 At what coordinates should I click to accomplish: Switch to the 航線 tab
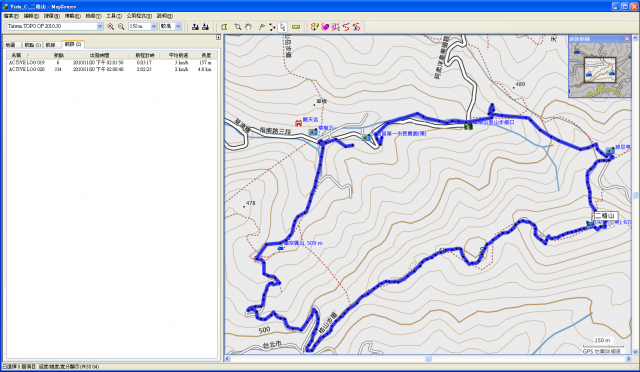pos(51,45)
